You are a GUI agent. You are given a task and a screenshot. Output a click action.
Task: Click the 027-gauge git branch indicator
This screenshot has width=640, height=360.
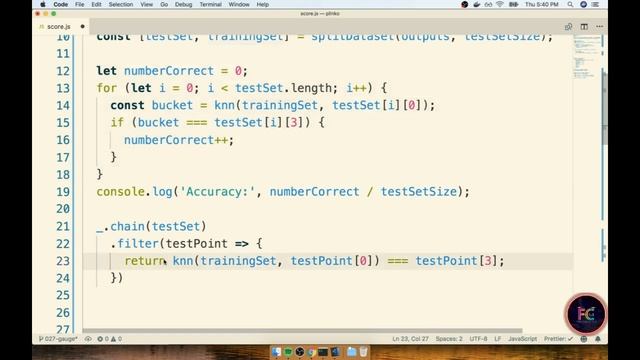[58, 339]
